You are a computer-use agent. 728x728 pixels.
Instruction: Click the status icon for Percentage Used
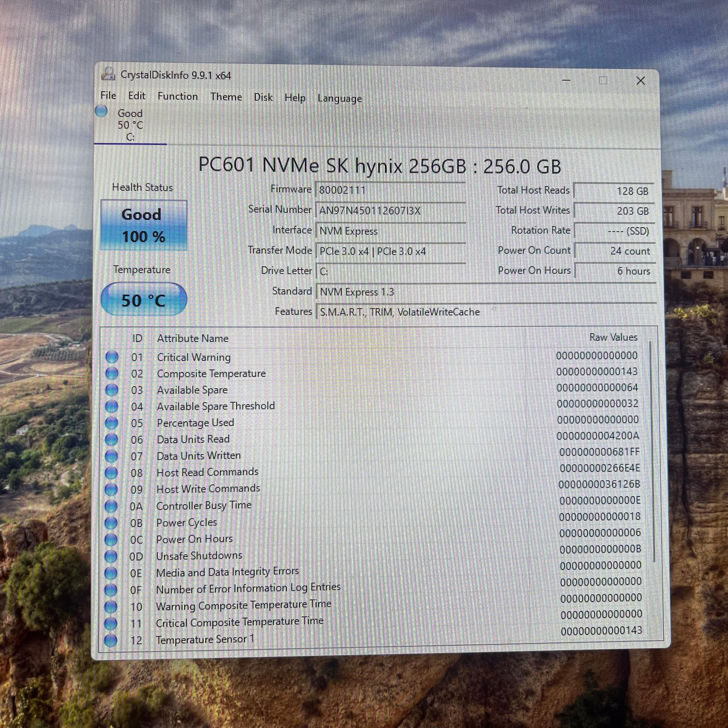point(112,423)
